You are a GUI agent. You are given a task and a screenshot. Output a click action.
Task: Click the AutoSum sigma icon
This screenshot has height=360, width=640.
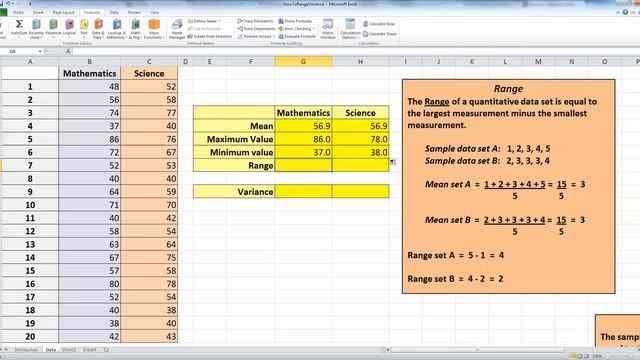(19, 24)
